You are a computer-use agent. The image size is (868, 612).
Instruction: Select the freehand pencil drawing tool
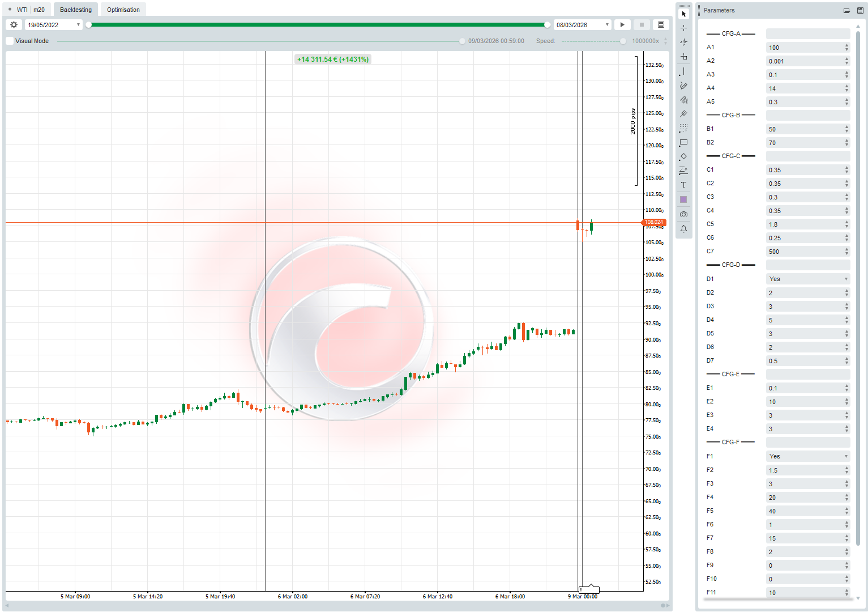[683, 86]
